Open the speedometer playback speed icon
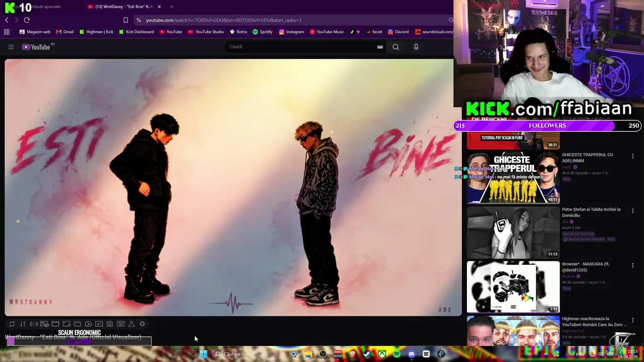This screenshot has width=644, height=362. coord(88,324)
